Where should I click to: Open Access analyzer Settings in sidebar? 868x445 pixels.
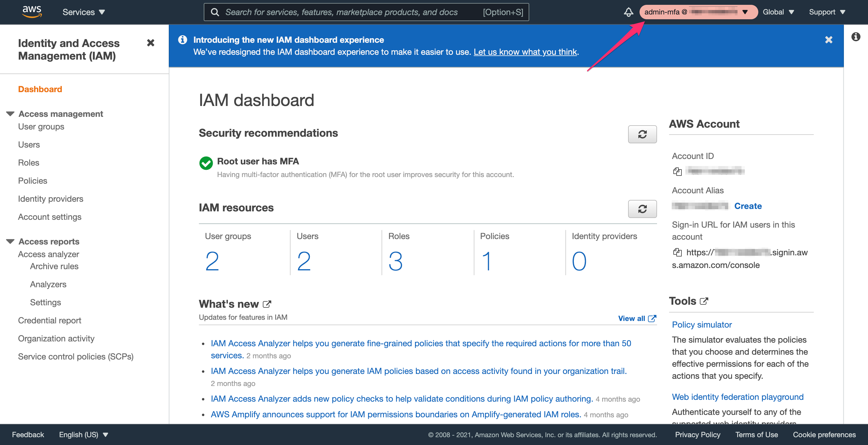click(x=46, y=303)
